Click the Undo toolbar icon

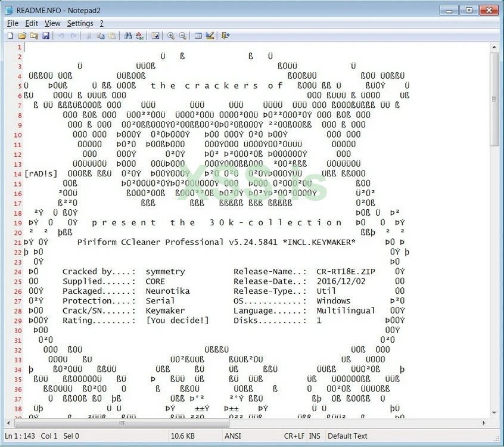[x=61, y=36]
